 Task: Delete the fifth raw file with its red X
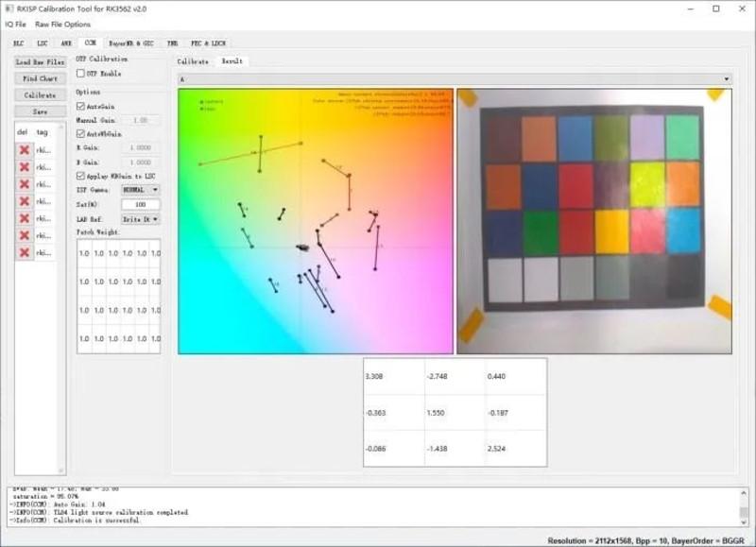[x=25, y=219]
